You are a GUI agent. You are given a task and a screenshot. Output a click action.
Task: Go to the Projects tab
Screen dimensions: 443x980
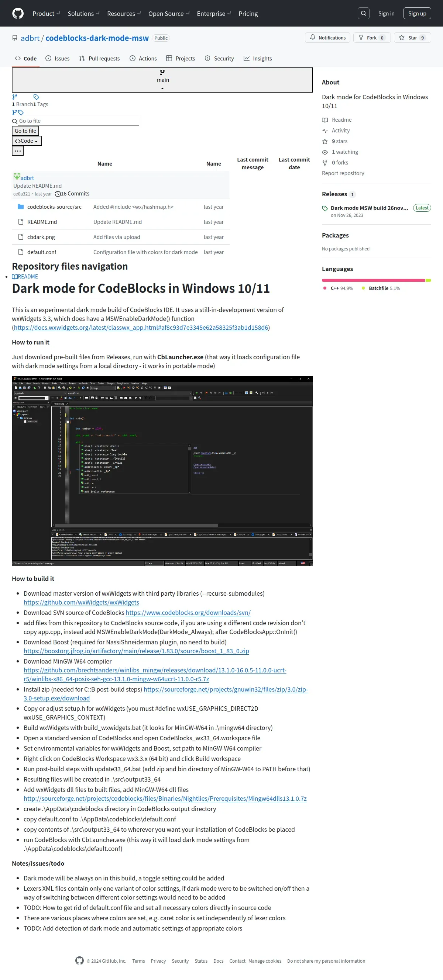point(181,59)
